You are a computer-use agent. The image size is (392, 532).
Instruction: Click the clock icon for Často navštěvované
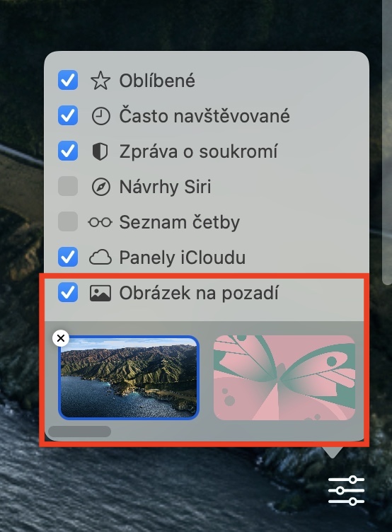(x=100, y=116)
